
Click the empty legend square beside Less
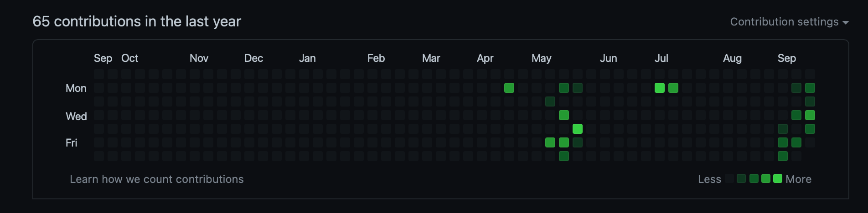[x=729, y=178]
